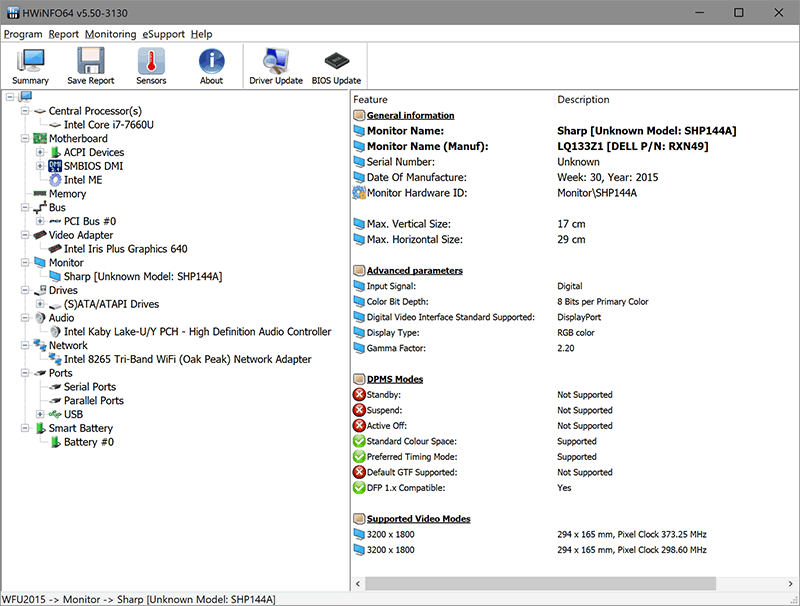
Task: Click the chip icon beside Intel Core i7-7660U
Action: coord(55,125)
